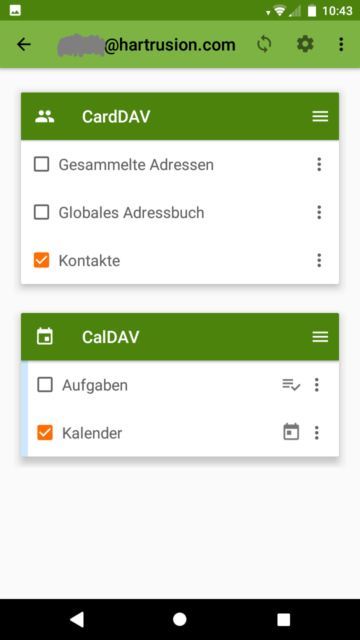
Task: Start synchronization with the sync arrows icon
Action: point(264,44)
